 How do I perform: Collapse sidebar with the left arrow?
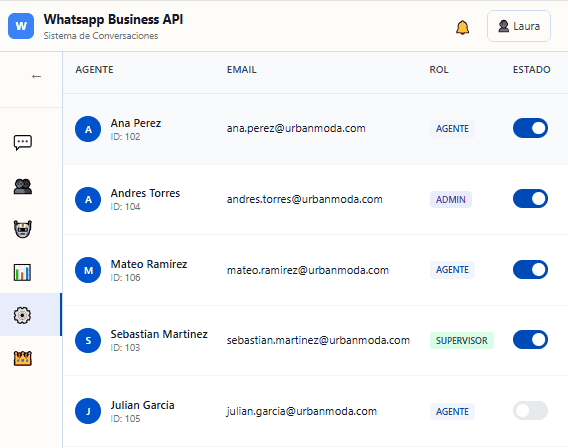coord(36,76)
